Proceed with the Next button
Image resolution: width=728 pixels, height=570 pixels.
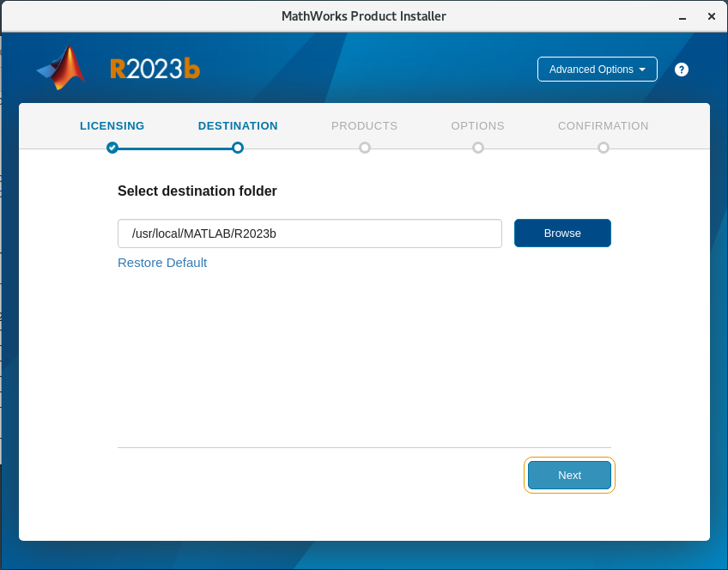click(x=569, y=475)
